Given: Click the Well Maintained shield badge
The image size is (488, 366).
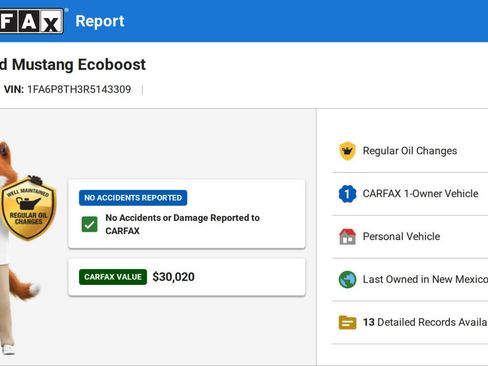Looking at the screenshot, I should click(28, 209).
